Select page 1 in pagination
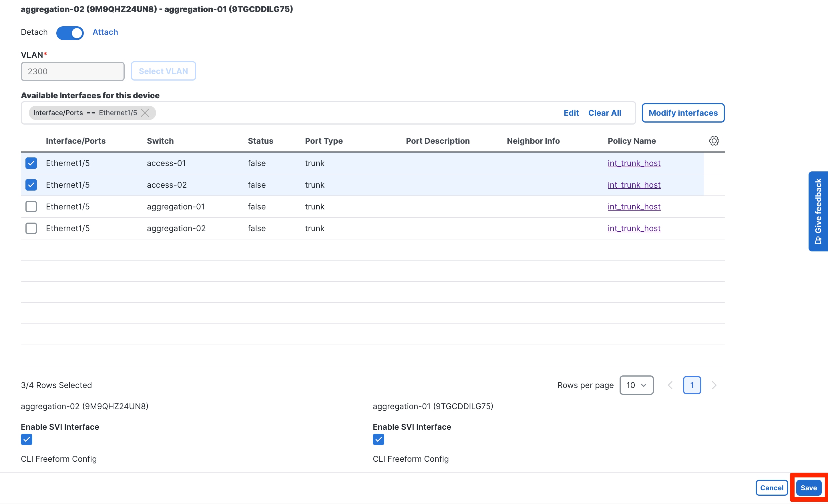Screen dimensions: 828x504 pos(692,385)
